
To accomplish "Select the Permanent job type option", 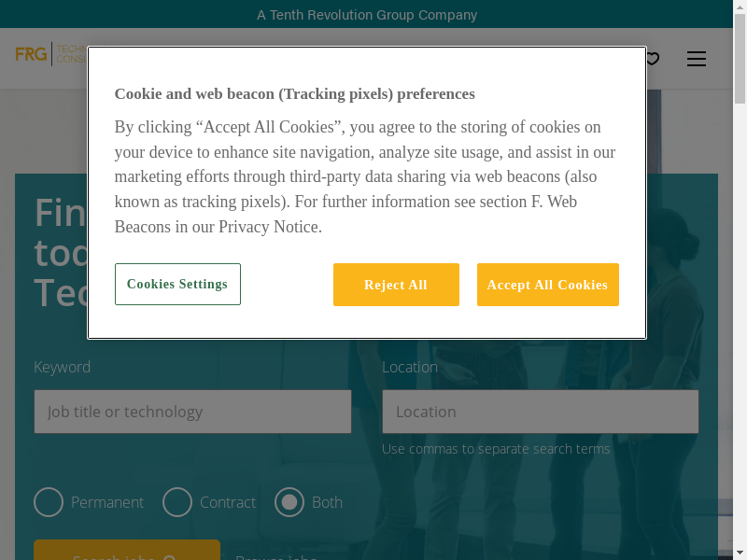I will click(49, 502).
